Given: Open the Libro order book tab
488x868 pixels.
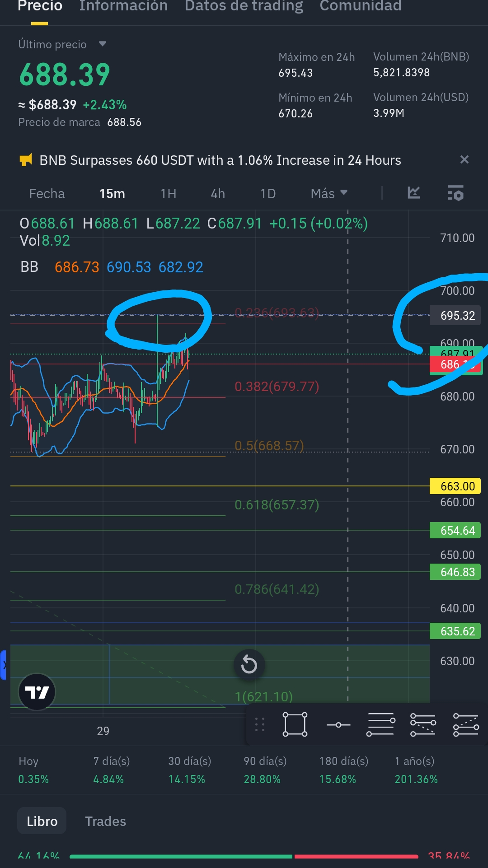Looking at the screenshot, I should pos(42,821).
